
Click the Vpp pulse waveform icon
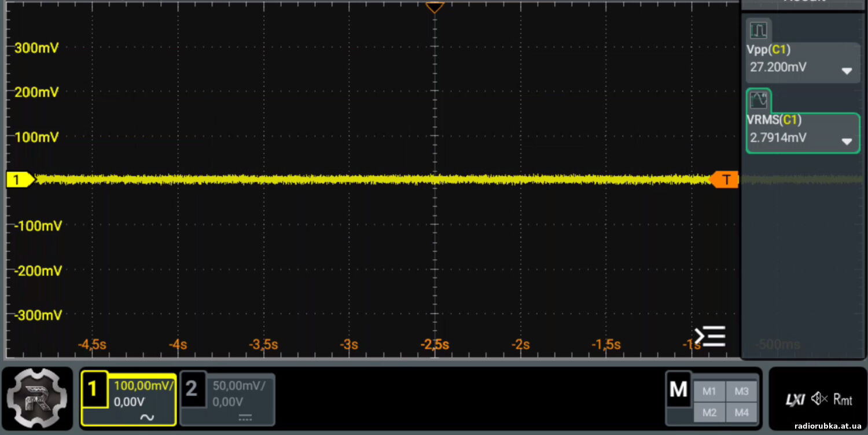(x=757, y=30)
